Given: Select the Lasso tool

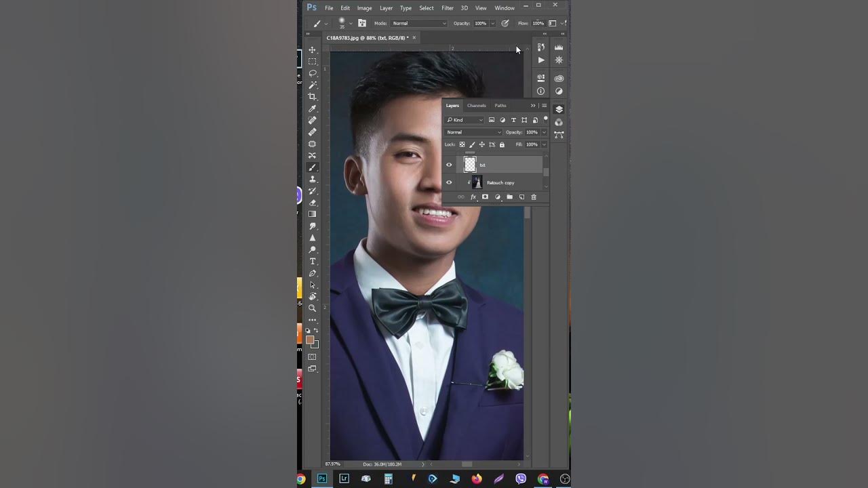Looking at the screenshot, I should (313, 73).
